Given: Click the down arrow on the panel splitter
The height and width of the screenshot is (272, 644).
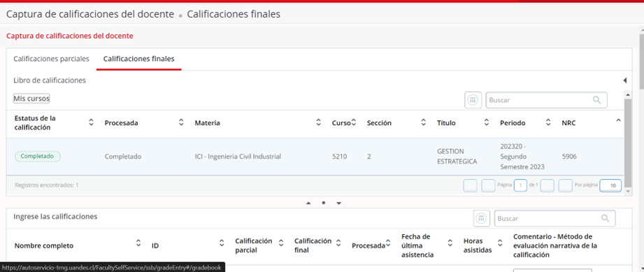Looking at the screenshot, I should pyautogui.click(x=339, y=203).
